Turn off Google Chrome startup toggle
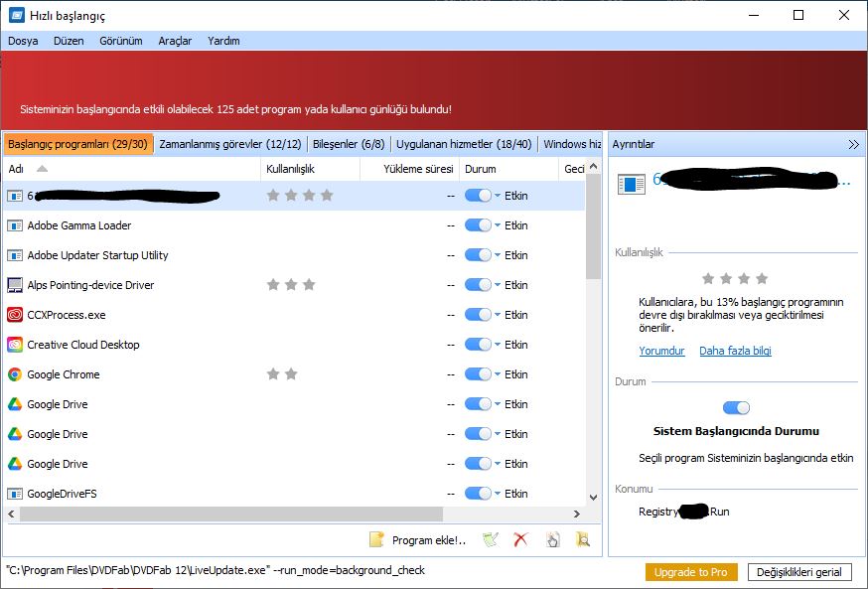 (x=478, y=374)
